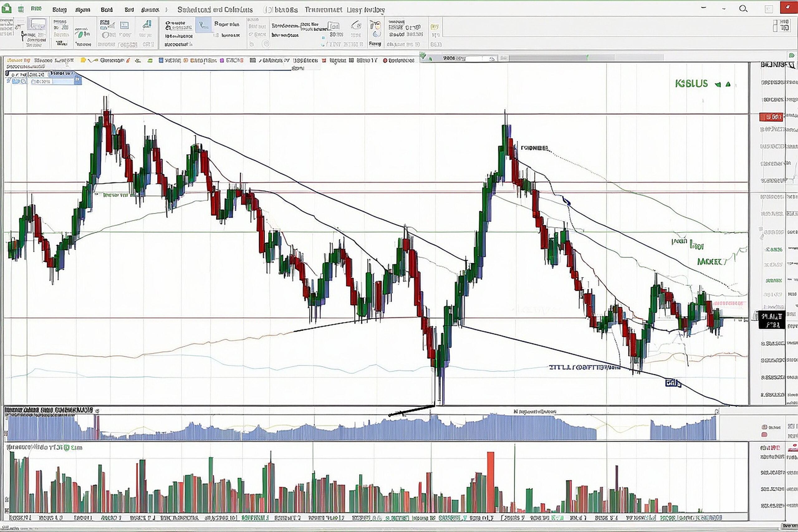
Task: Click the small blue boxed label on lower trendline
Action: [673, 383]
